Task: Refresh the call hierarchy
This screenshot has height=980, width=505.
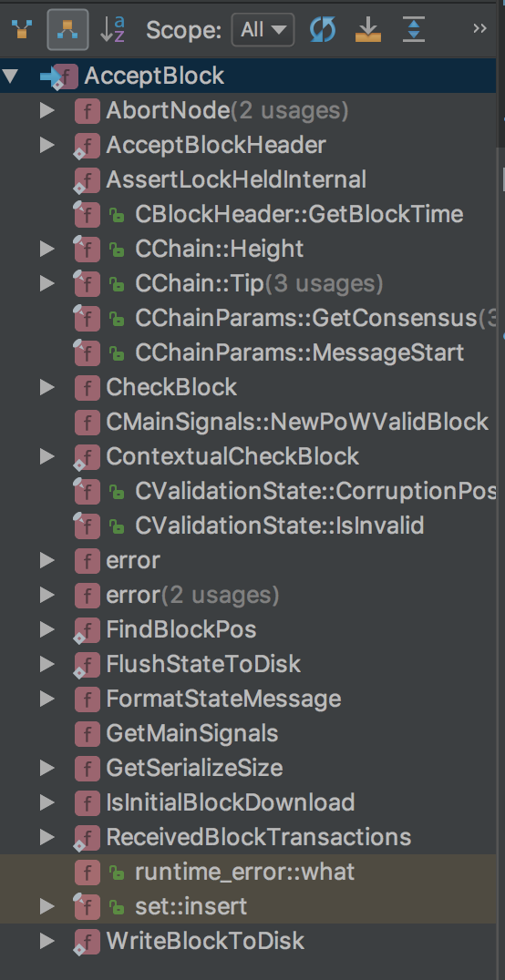Action: pos(323,29)
